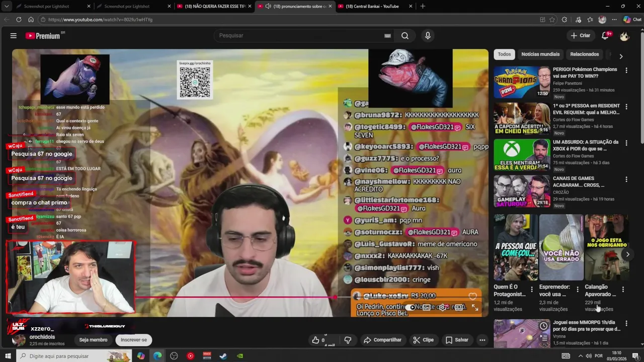Add page to favorites star icon

(552, 20)
